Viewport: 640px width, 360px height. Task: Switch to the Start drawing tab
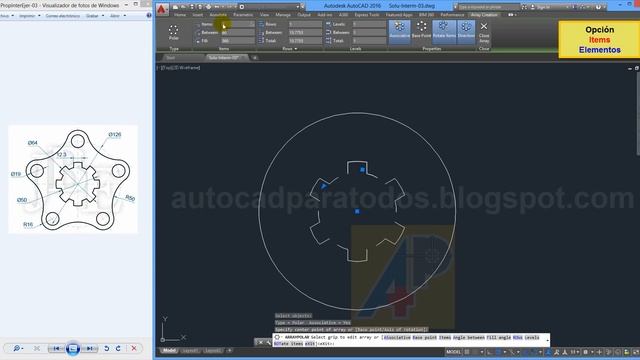171,58
